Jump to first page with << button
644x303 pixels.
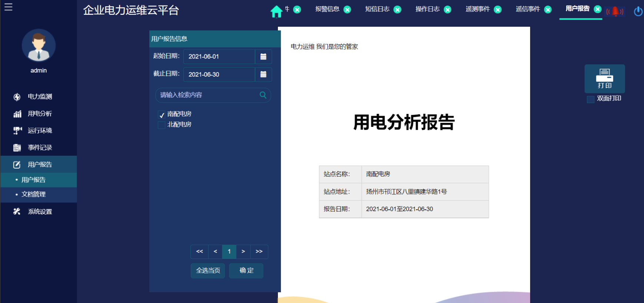tap(200, 252)
